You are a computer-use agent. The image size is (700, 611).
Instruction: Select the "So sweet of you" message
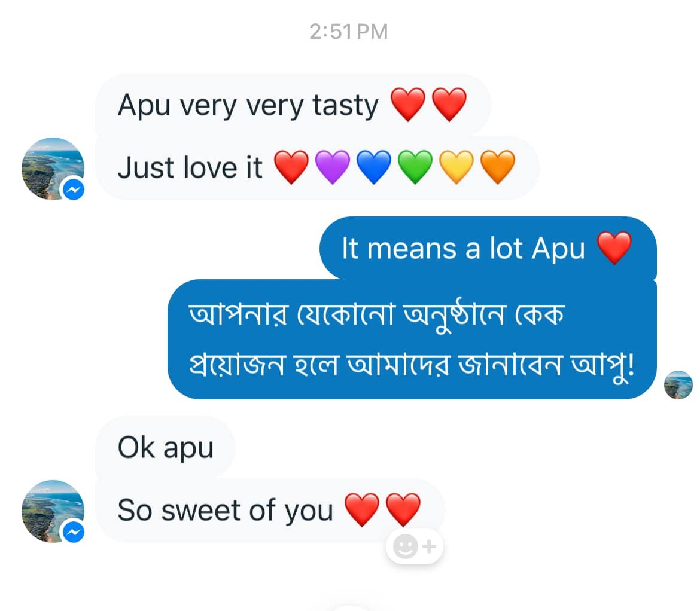(x=227, y=510)
